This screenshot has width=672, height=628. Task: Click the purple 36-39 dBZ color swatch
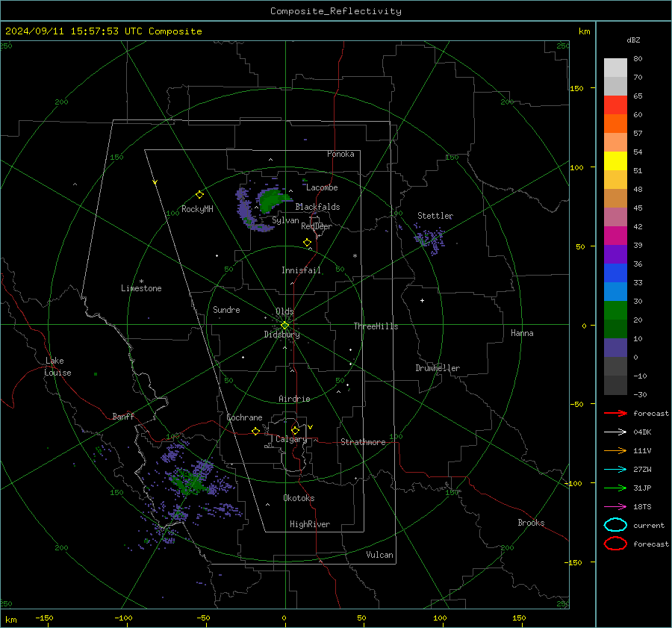(x=615, y=254)
